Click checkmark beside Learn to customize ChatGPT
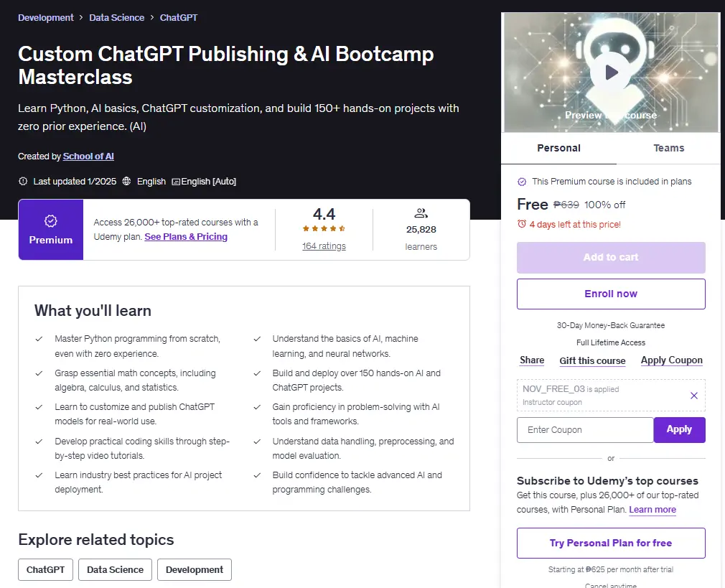 coord(39,407)
